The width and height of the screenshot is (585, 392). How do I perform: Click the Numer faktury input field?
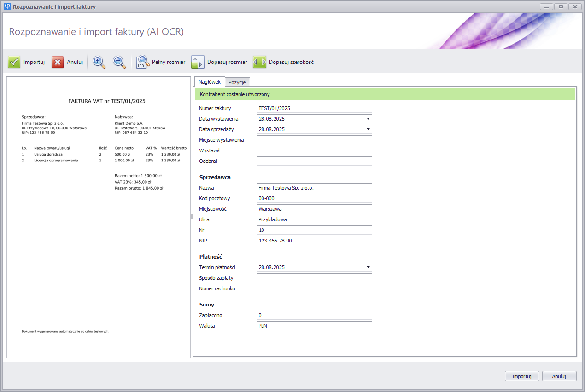point(314,108)
